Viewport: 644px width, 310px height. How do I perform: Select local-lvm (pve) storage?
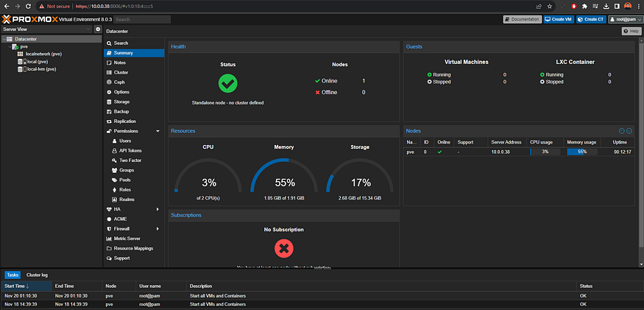(x=41, y=69)
